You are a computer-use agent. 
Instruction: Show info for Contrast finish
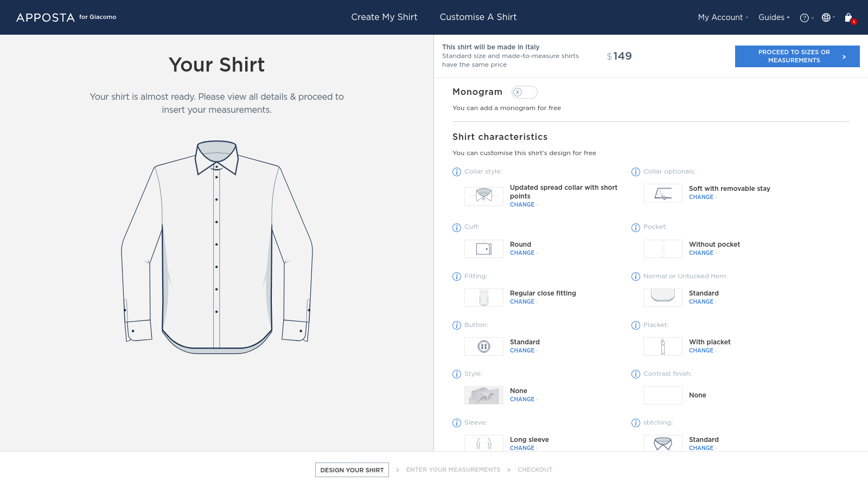tap(636, 374)
